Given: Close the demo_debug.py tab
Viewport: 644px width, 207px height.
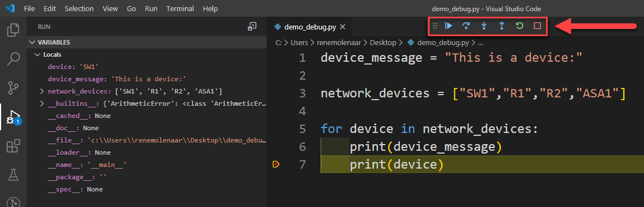Looking at the screenshot, I should (342, 27).
